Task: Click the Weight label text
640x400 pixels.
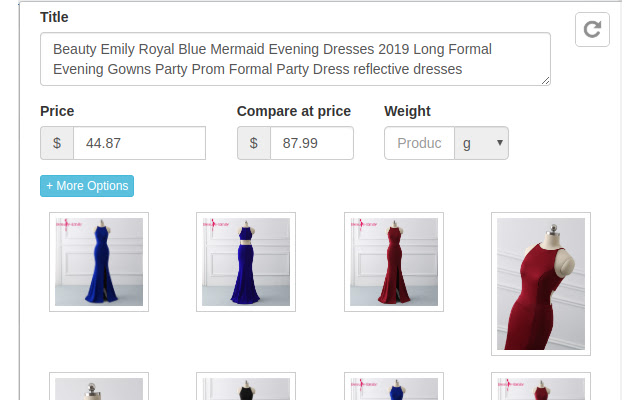Action: pos(407,111)
